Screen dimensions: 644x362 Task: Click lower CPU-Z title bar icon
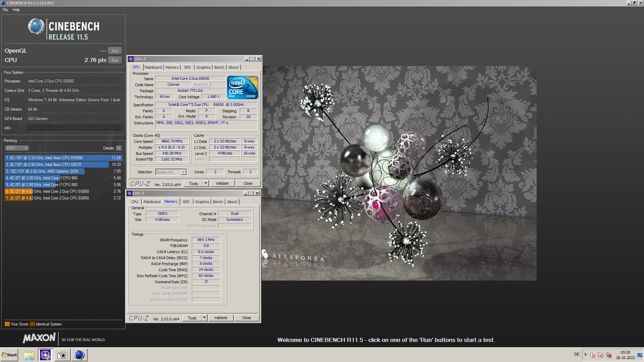pos(129,193)
